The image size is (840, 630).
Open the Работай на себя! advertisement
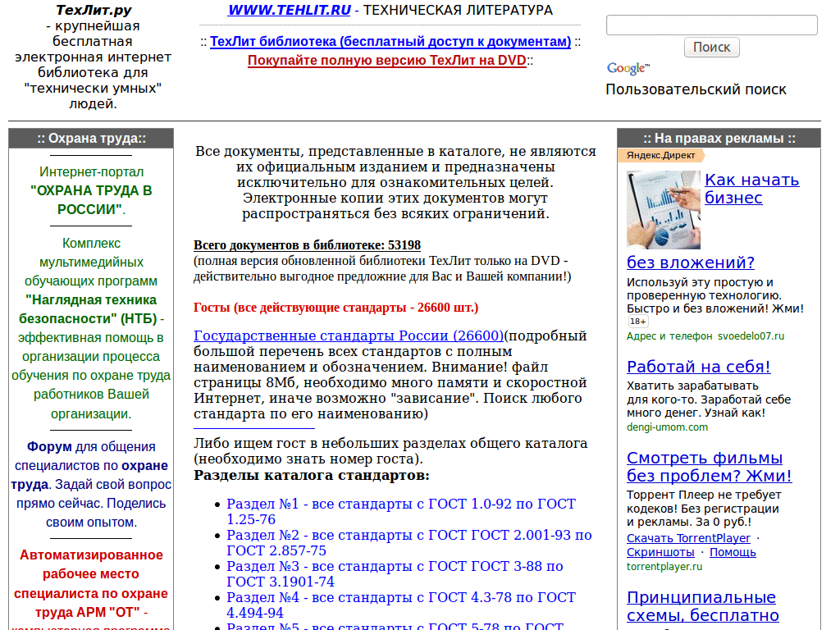(698, 367)
